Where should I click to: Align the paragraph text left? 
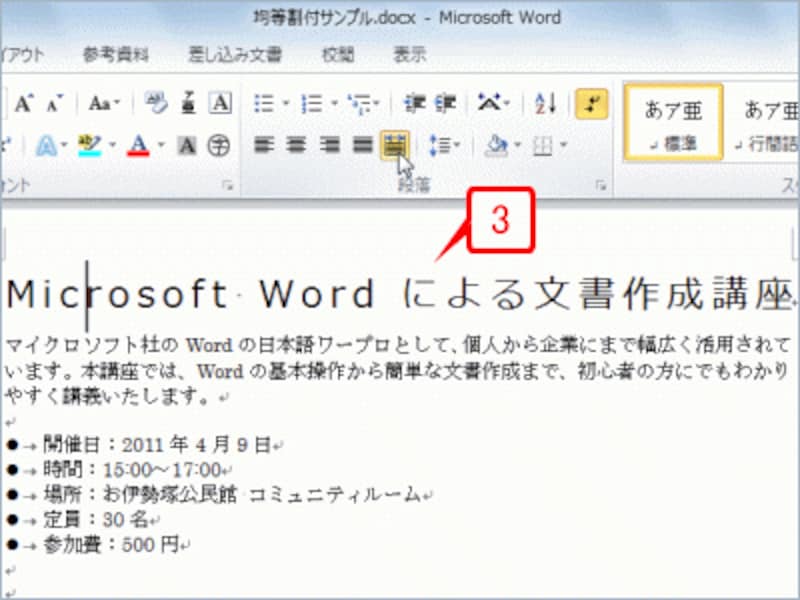[264, 146]
